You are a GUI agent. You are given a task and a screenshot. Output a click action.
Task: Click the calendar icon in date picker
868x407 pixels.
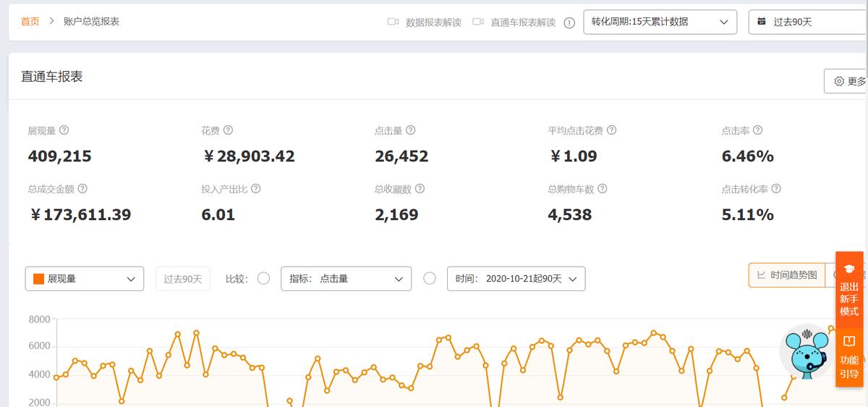pos(761,22)
